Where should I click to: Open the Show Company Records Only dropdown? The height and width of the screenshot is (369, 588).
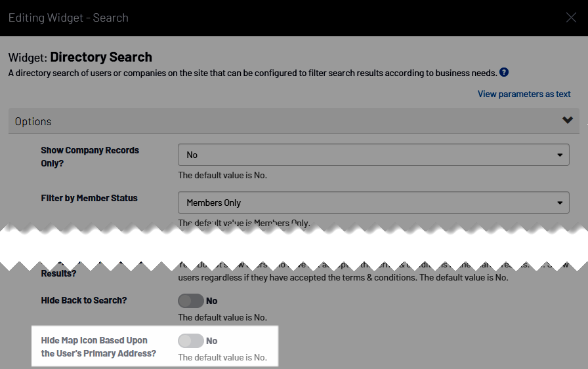(373, 155)
